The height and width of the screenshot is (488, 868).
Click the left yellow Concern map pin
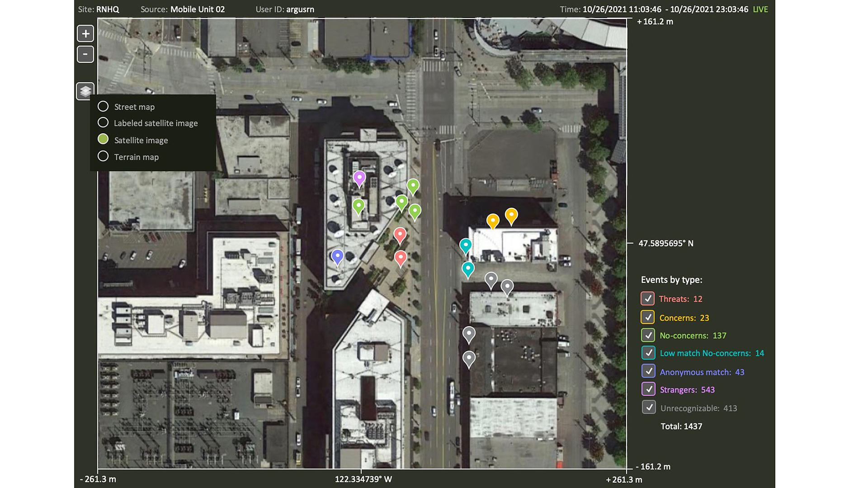(493, 221)
